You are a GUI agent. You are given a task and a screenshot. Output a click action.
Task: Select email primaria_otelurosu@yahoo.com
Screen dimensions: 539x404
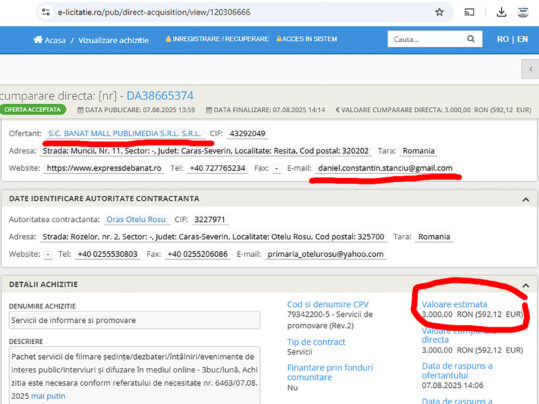point(325,254)
